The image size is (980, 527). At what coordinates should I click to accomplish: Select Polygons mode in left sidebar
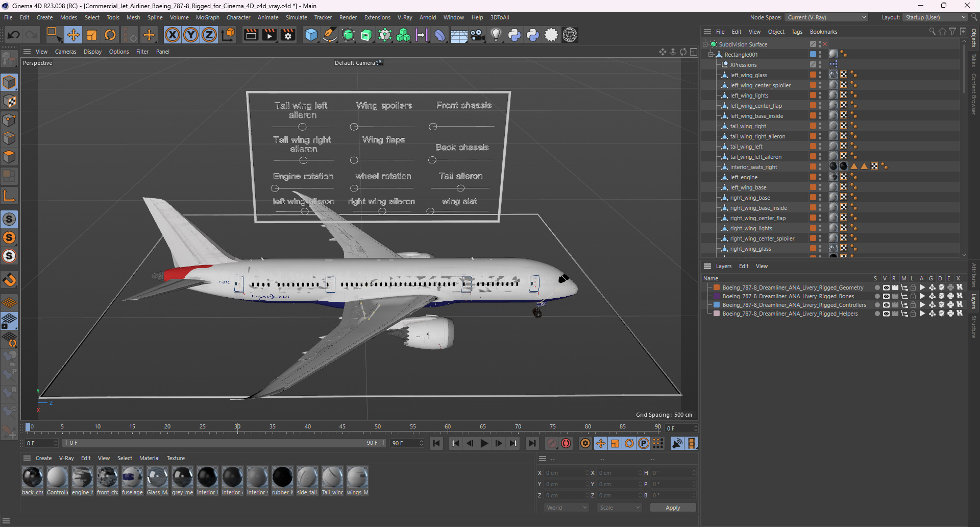point(10,157)
